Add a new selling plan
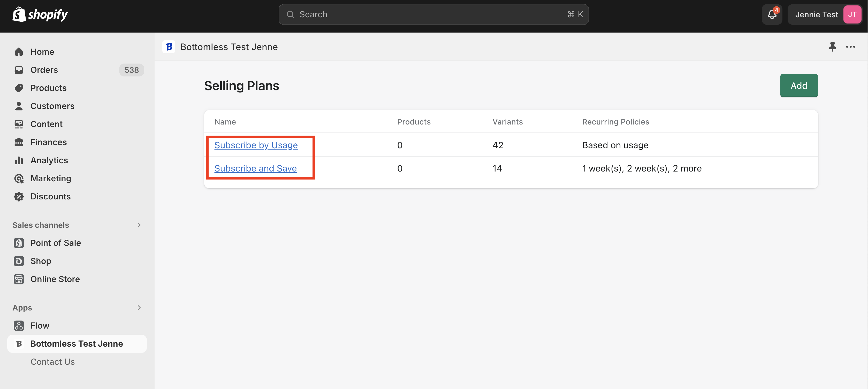The height and width of the screenshot is (389, 868). [799, 85]
